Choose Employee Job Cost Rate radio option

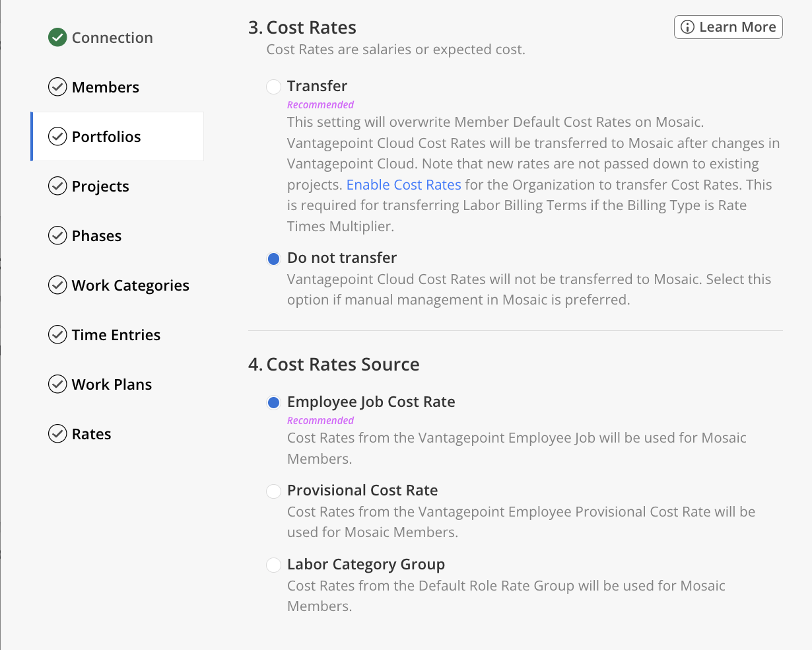(273, 403)
